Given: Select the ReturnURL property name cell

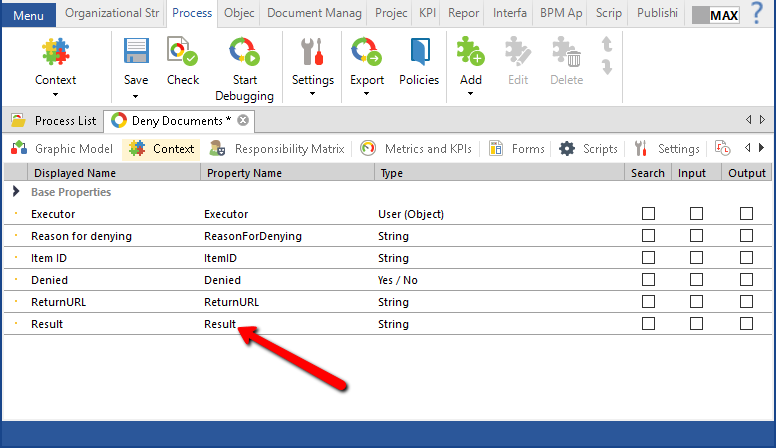Looking at the screenshot, I should [232, 302].
